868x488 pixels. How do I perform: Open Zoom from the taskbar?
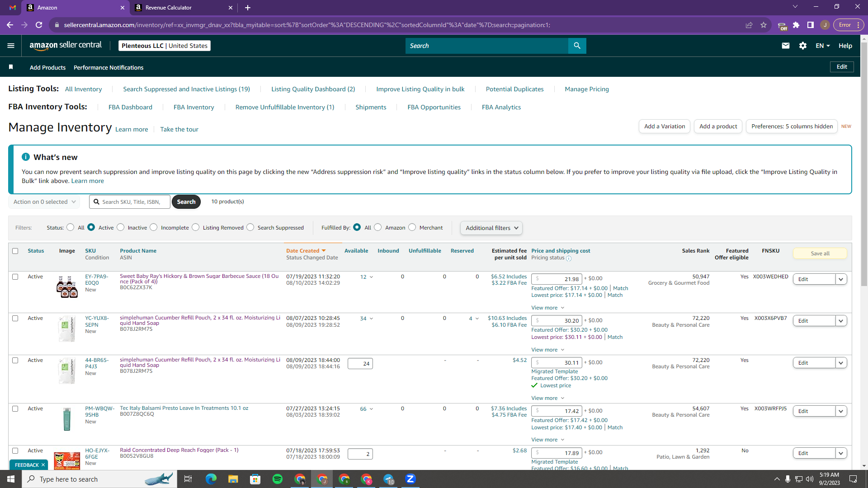click(x=410, y=479)
